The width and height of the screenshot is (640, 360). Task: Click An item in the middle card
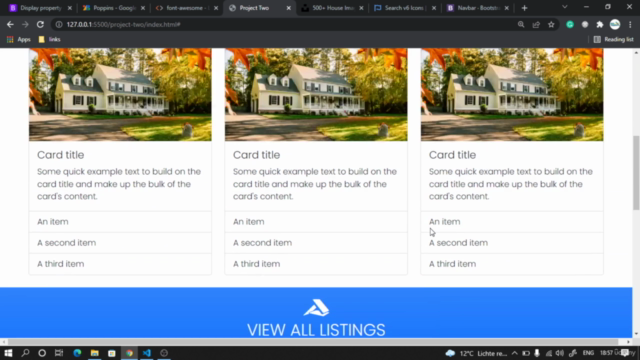pyautogui.click(x=316, y=222)
